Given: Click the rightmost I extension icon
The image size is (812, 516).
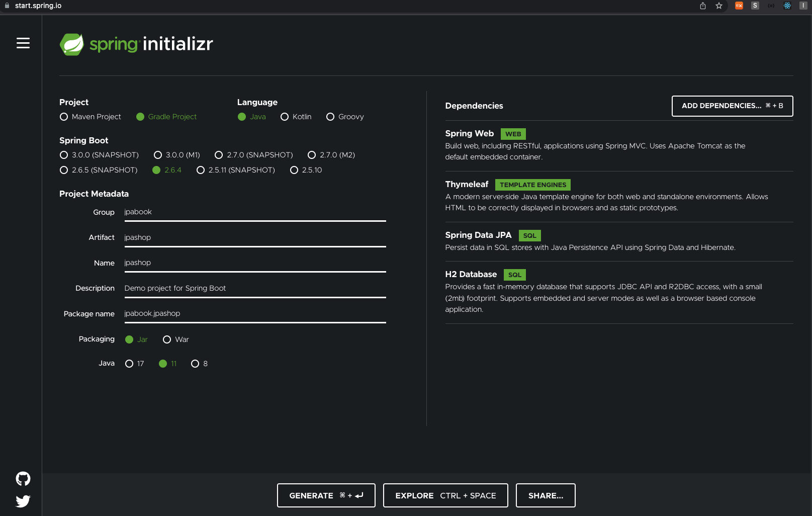Looking at the screenshot, I should coord(803,6).
